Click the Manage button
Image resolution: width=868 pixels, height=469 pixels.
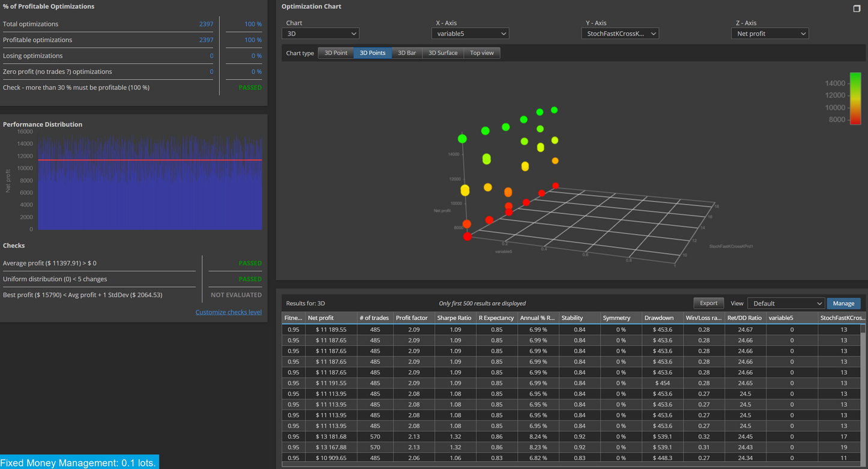(843, 303)
